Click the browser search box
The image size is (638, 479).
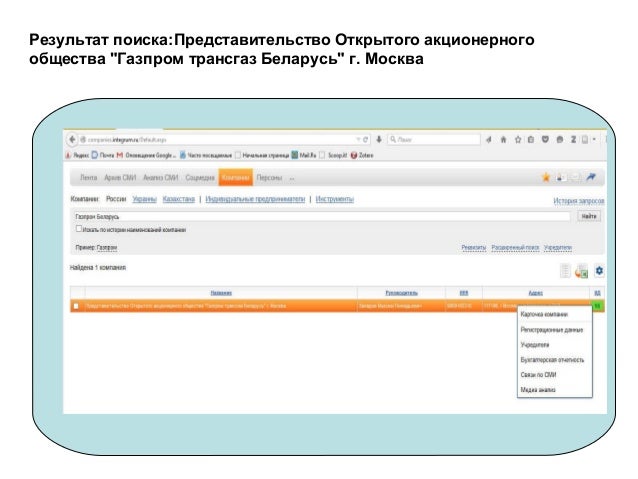pos(433,140)
